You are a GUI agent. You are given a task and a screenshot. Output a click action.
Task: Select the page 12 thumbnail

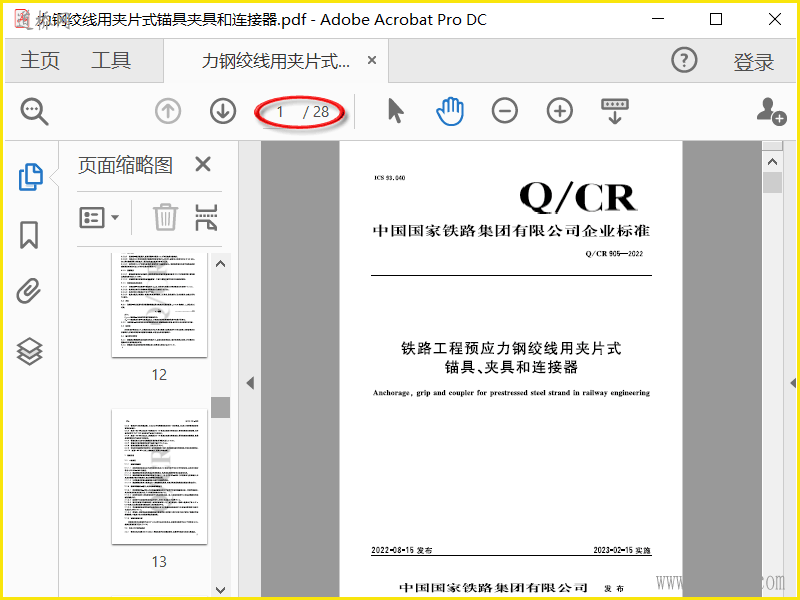(x=159, y=305)
